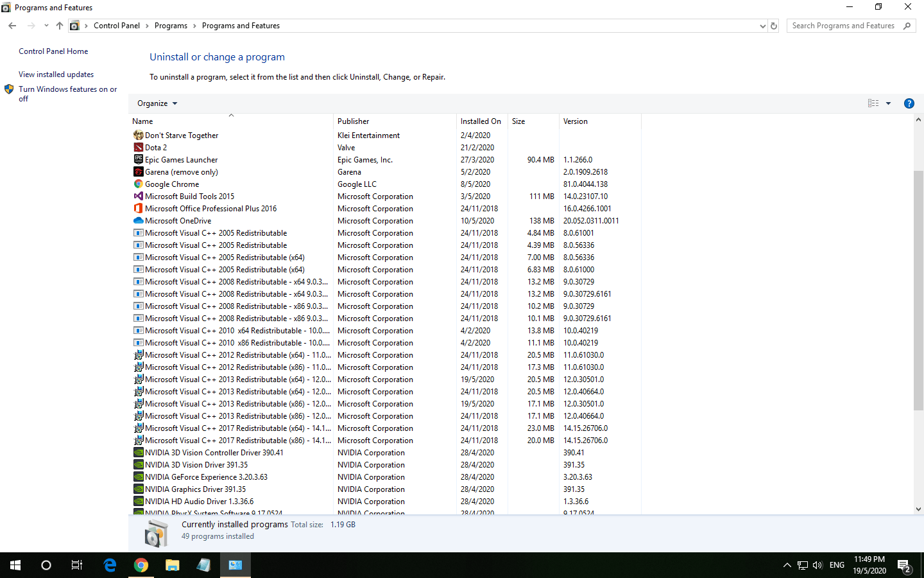This screenshot has height=578, width=924.
Task: Click the NVIDIA 3D Vision Controller Driver icon
Action: (x=138, y=452)
